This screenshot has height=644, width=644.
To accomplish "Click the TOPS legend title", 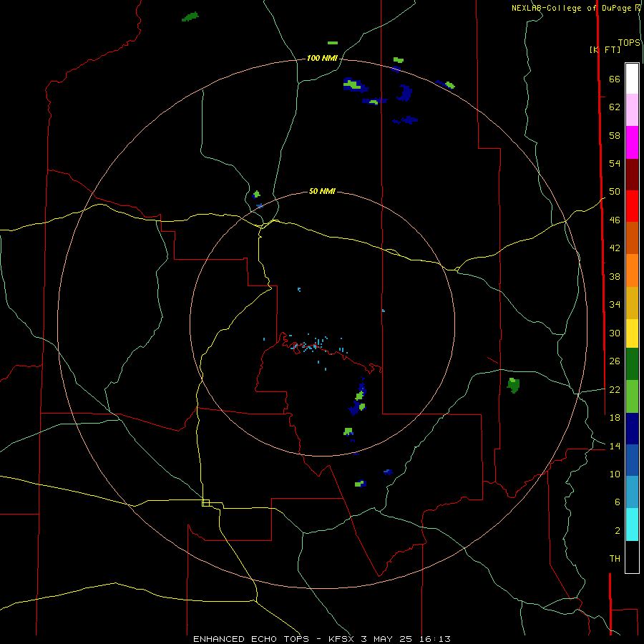I will (629, 43).
